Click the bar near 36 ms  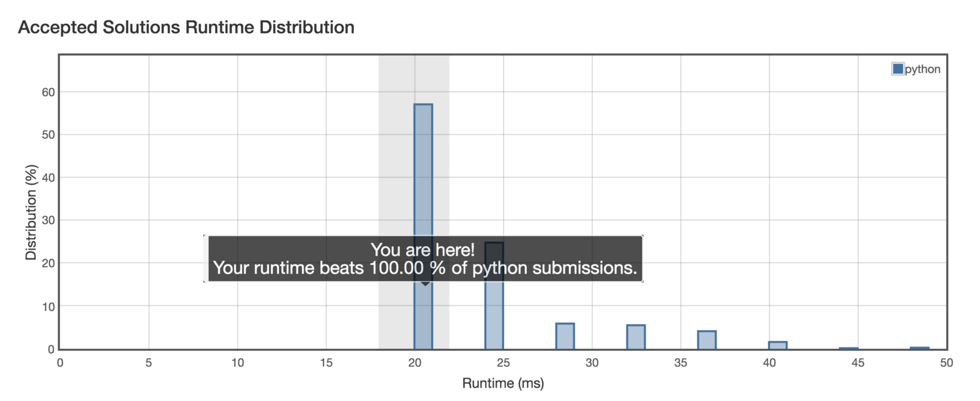point(707,340)
